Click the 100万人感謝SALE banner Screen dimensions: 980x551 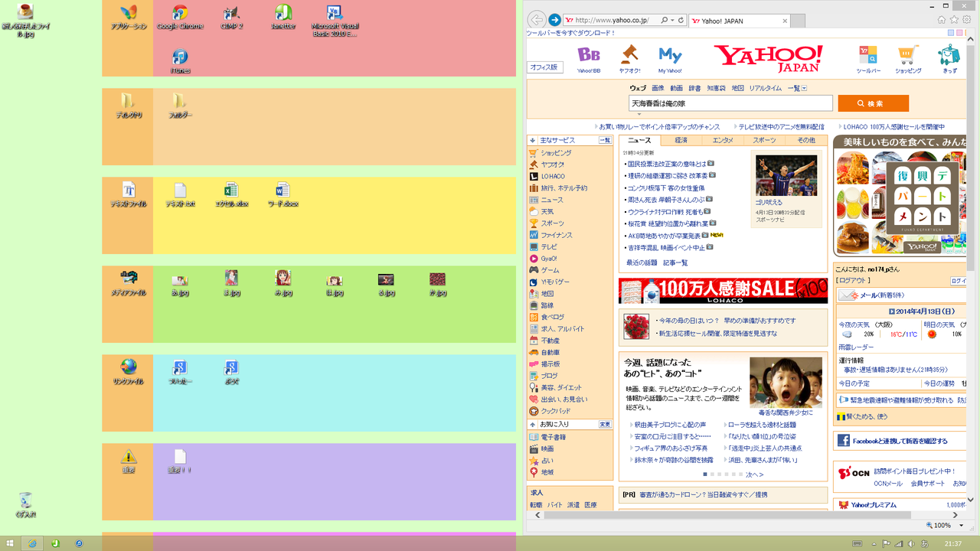723,290
